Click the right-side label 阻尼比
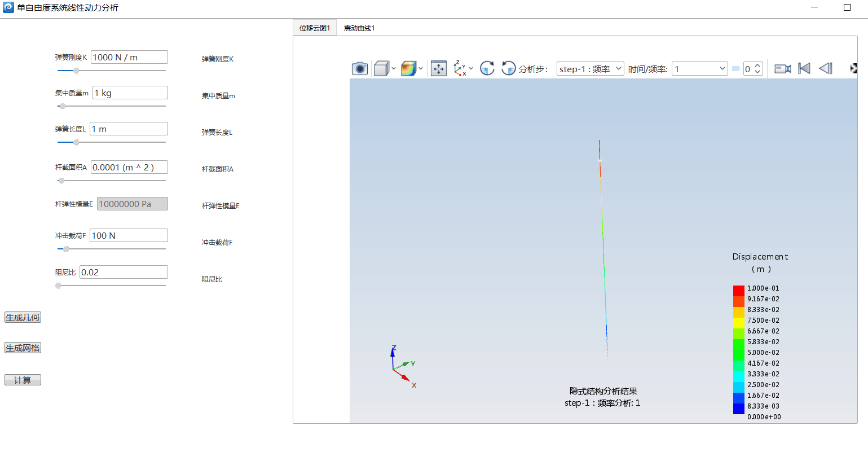Image resolution: width=868 pixels, height=474 pixels. click(x=212, y=279)
